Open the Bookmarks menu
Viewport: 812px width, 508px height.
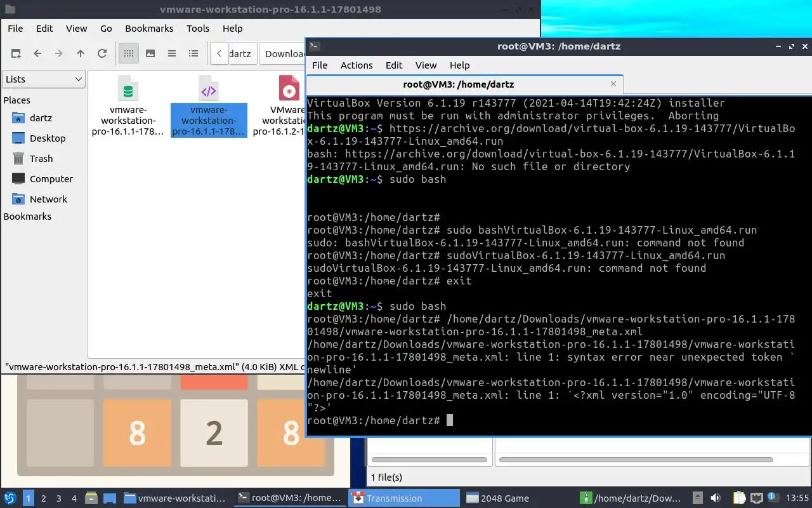click(149, 29)
